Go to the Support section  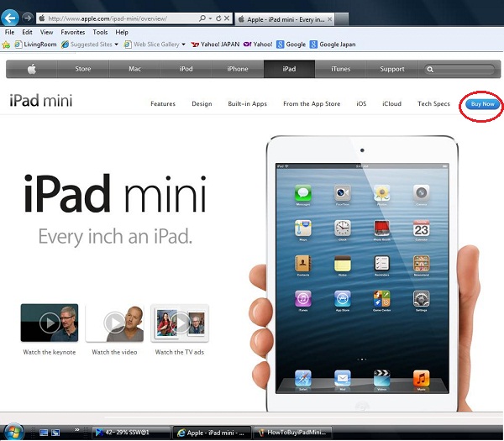[392, 69]
